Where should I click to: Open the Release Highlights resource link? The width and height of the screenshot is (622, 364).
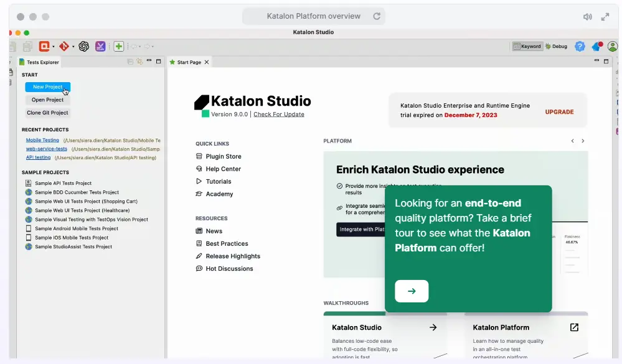tap(228, 256)
